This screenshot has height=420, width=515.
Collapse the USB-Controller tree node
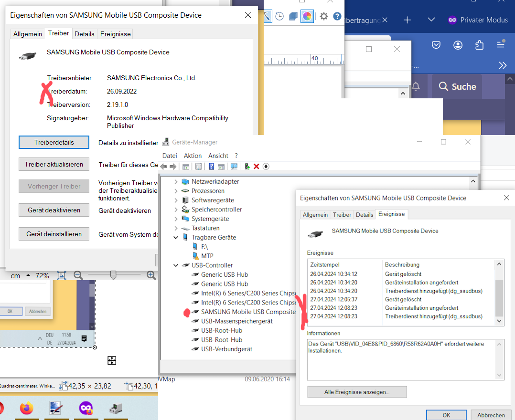coord(176,265)
